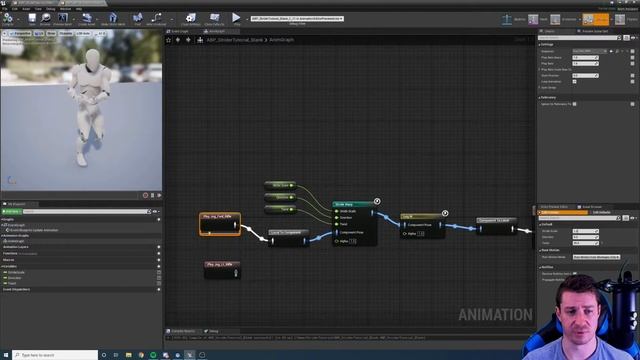Collapse the Relevancy details section

540,98
